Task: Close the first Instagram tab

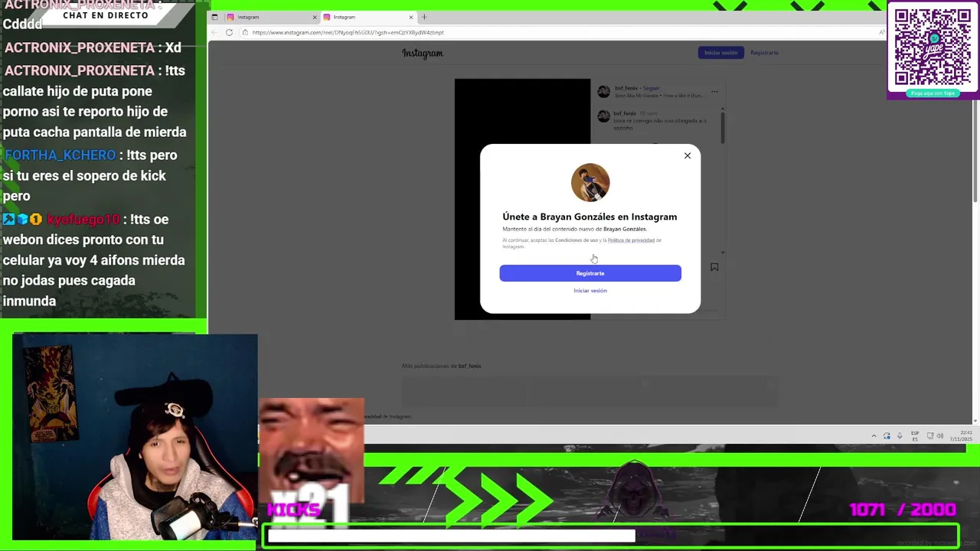Action: click(x=315, y=17)
